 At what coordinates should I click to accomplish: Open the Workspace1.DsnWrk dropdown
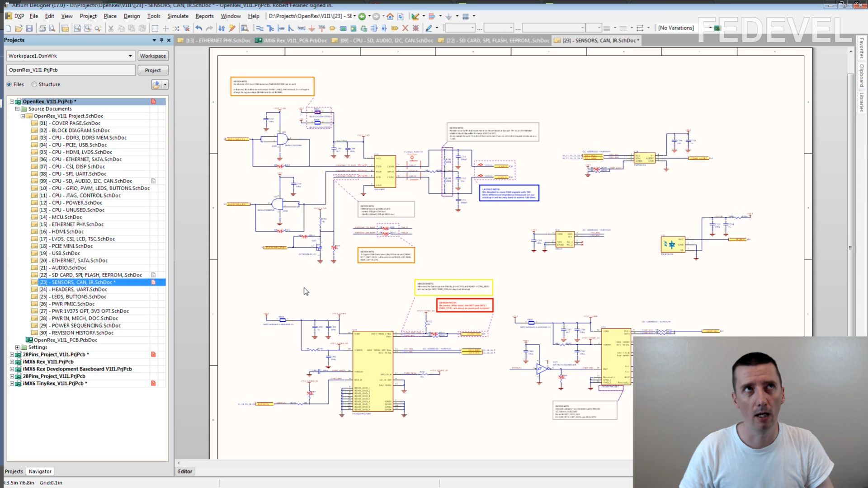point(130,56)
